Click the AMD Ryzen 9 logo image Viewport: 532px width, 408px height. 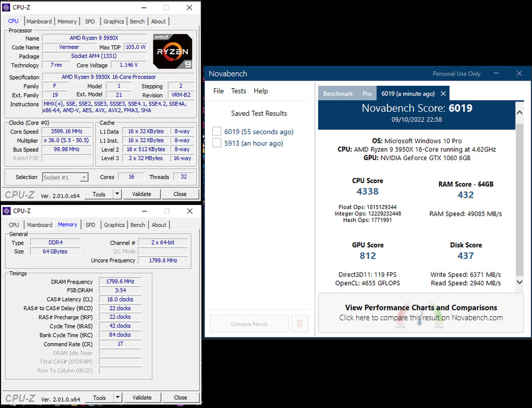pos(173,51)
